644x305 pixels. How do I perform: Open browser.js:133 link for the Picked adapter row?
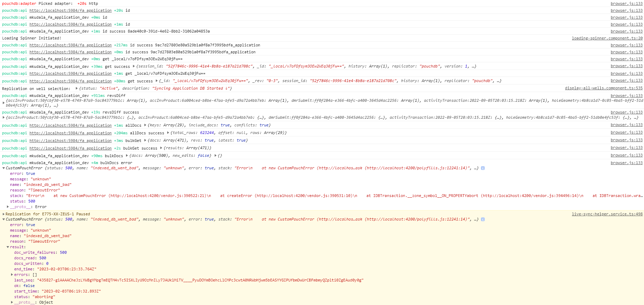(x=626, y=3)
